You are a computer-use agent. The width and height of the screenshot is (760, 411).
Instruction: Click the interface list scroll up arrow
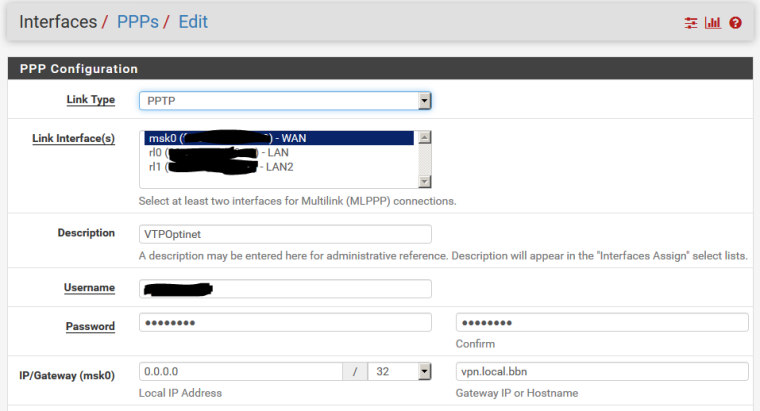(425, 137)
